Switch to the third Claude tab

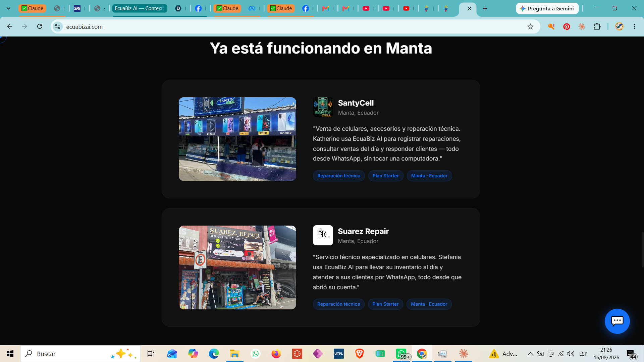coord(281,8)
